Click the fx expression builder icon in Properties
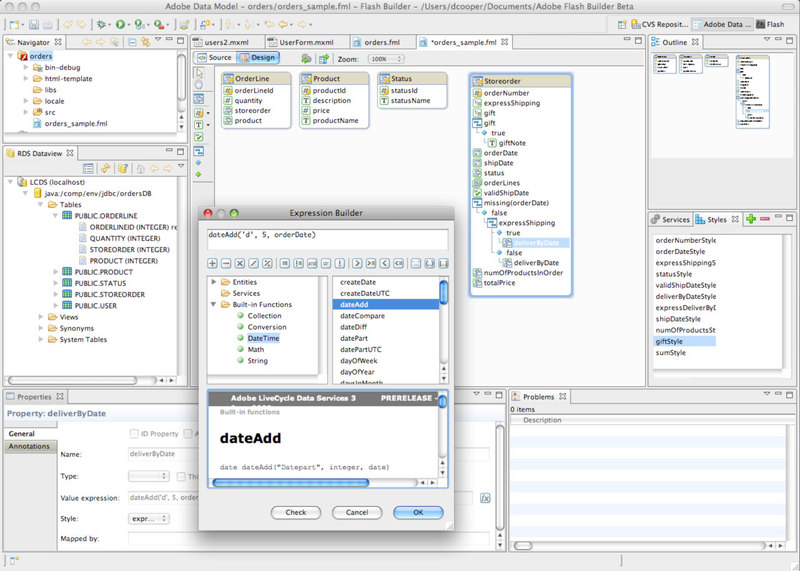Screen dimensions: 800x571 click(485, 498)
